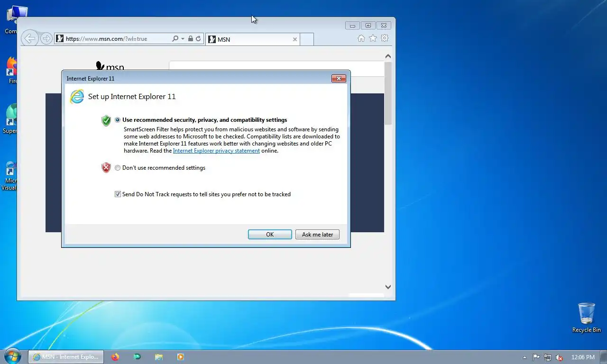Click the security lock icon in address bar
The height and width of the screenshot is (364, 607).
[x=190, y=39]
